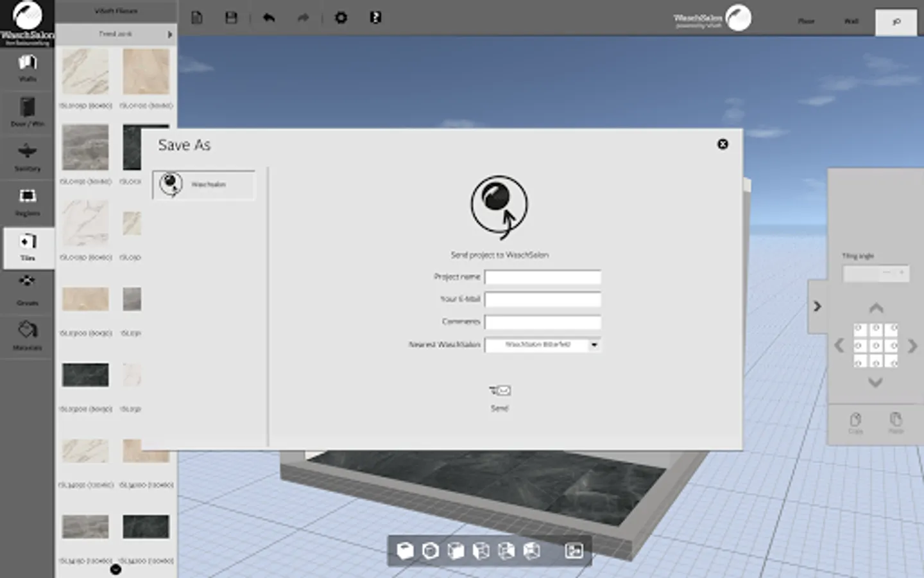
Task: Open settings via the gear icon
Action: [x=341, y=18]
